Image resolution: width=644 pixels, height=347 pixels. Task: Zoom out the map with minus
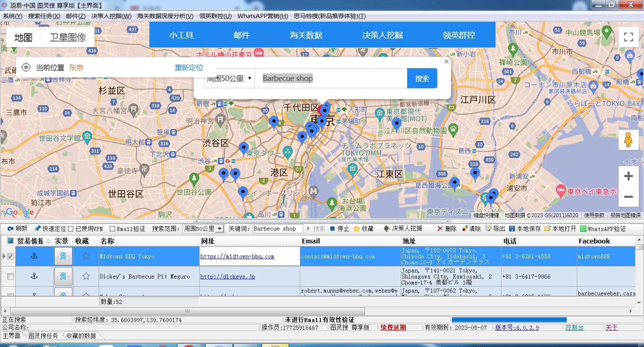(628, 197)
